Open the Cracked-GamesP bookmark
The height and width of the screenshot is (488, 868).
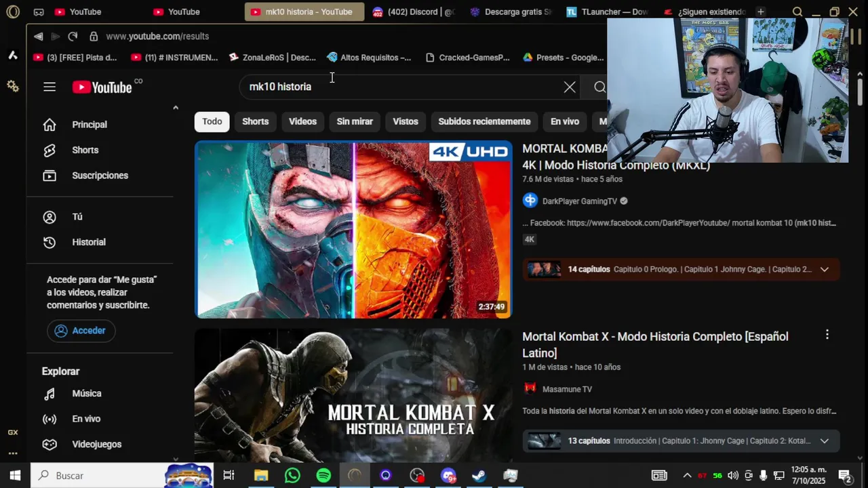point(467,58)
